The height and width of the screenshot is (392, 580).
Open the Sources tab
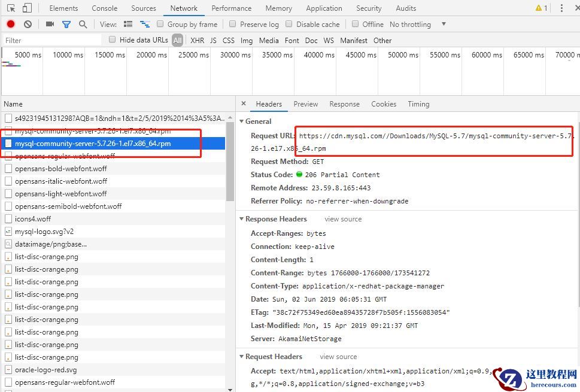[144, 8]
